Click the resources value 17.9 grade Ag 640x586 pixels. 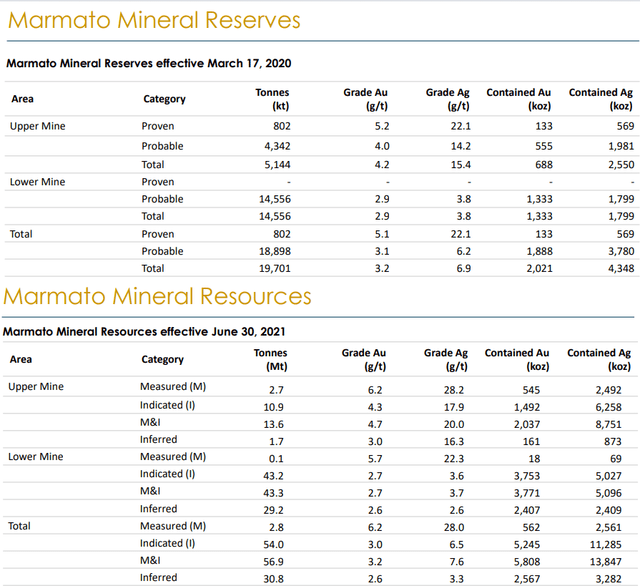pos(454,407)
